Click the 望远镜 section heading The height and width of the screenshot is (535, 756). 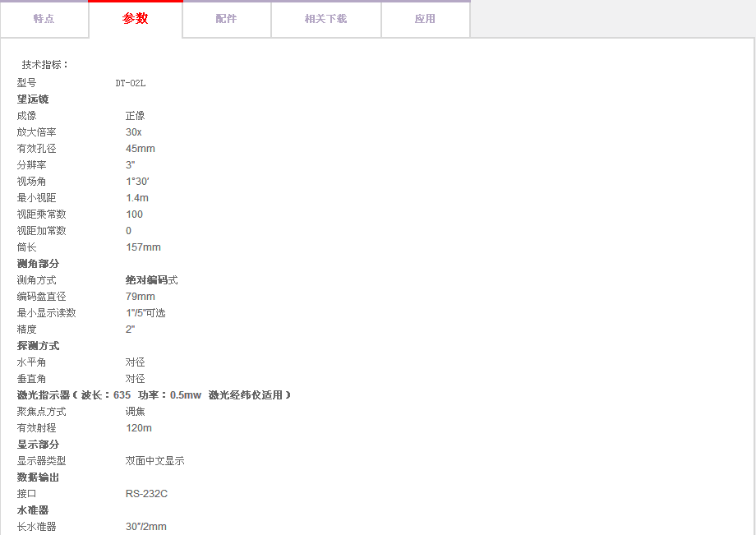click(33, 99)
